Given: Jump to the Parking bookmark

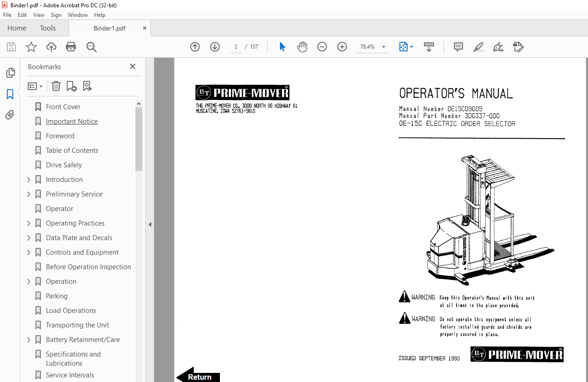Looking at the screenshot, I should (56, 296).
